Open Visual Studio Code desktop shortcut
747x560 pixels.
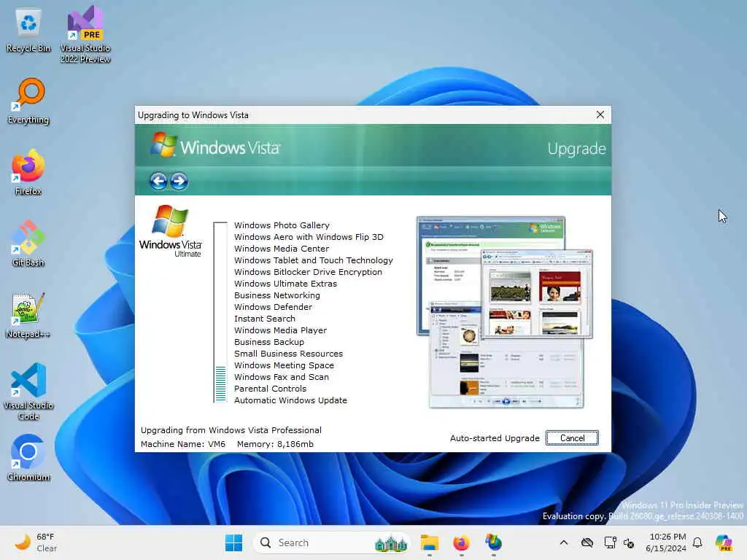click(28, 392)
